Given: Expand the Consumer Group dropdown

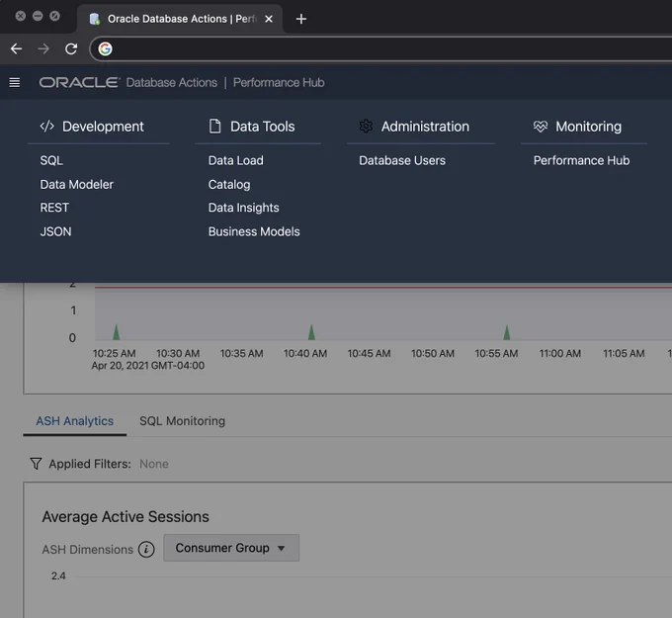Looking at the screenshot, I should pyautogui.click(x=231, y=548).
